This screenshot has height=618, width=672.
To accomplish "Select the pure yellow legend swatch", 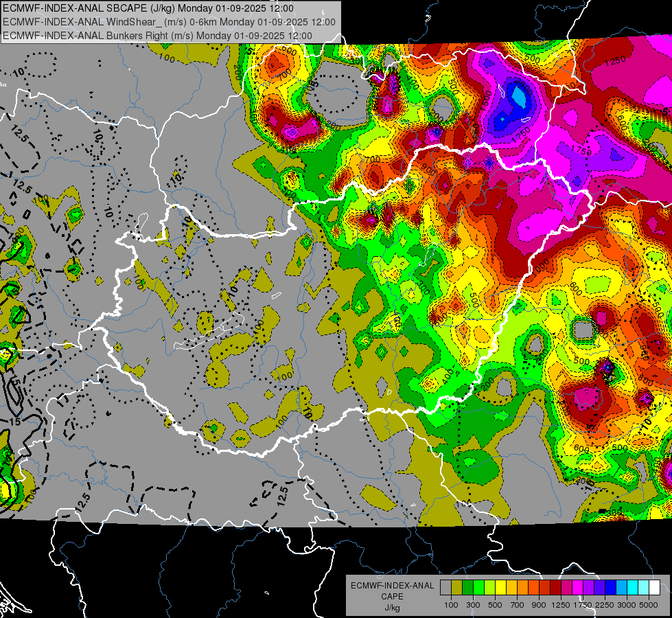I will click(x=500, y=588).
